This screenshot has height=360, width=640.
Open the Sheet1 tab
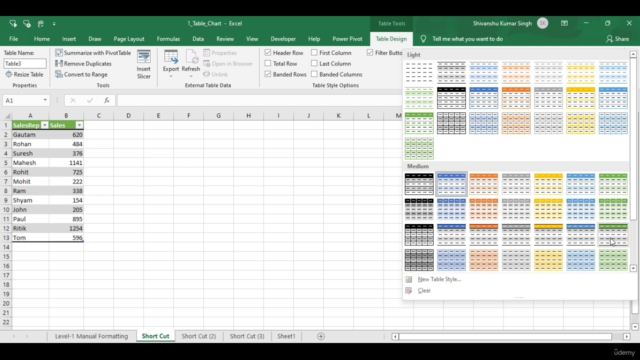[x=286, y=336]
